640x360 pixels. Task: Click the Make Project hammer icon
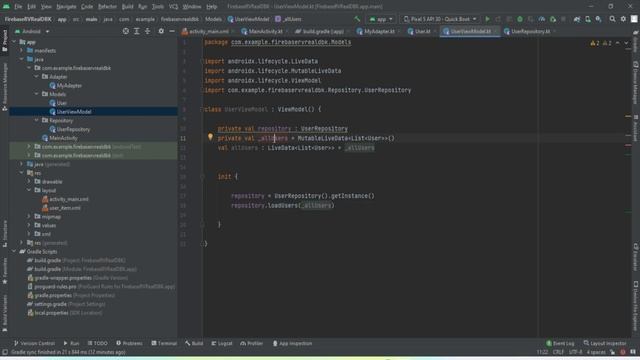pyautogui.click(x=357, y=19)
